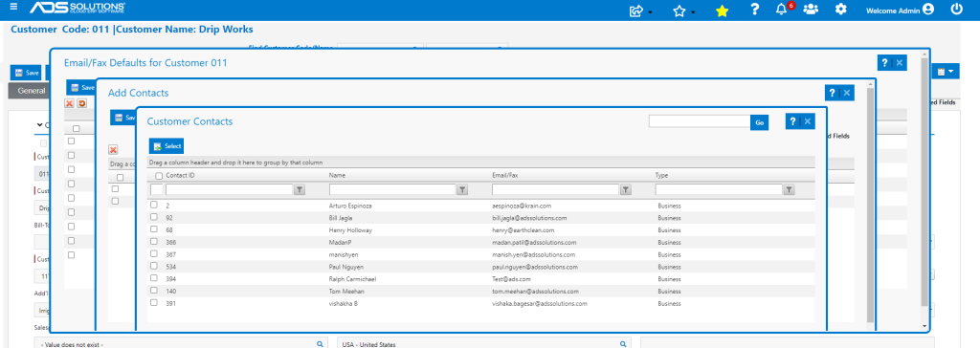This screenshot has height=348, width=980.
Task: Close the Email/Fax Defaults dialog
Action: coord(899,62)
